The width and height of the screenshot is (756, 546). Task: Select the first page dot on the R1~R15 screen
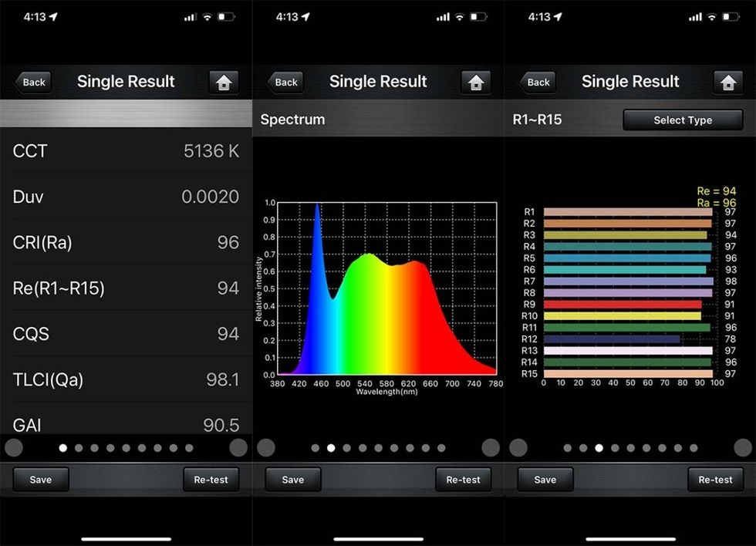click(568, 448)
